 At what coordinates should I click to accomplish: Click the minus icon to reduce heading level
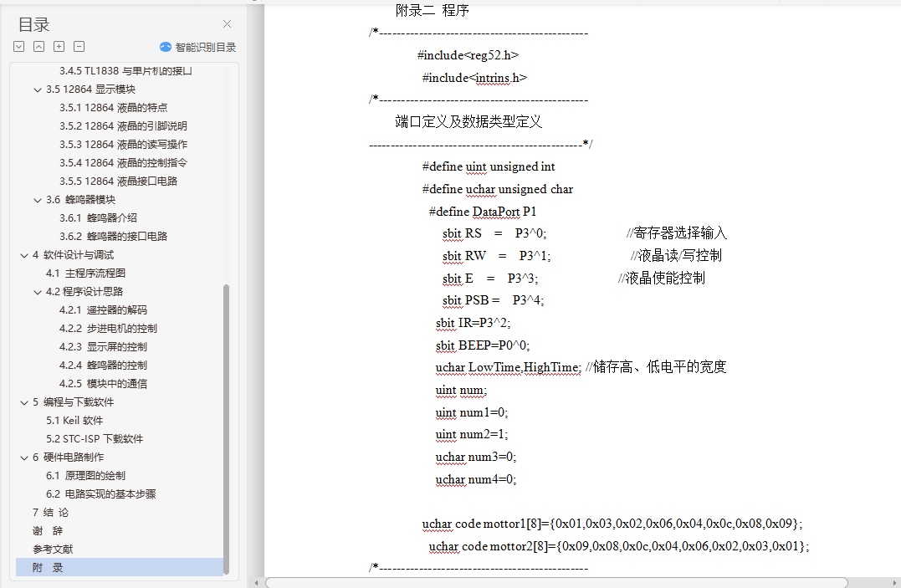coord(79,47)
